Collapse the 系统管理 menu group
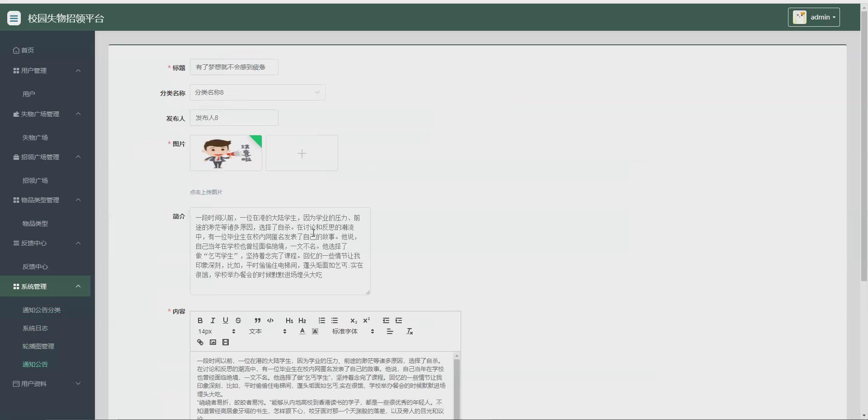The width and height of the screenshot is (868, 420). (x=45, y=286)
